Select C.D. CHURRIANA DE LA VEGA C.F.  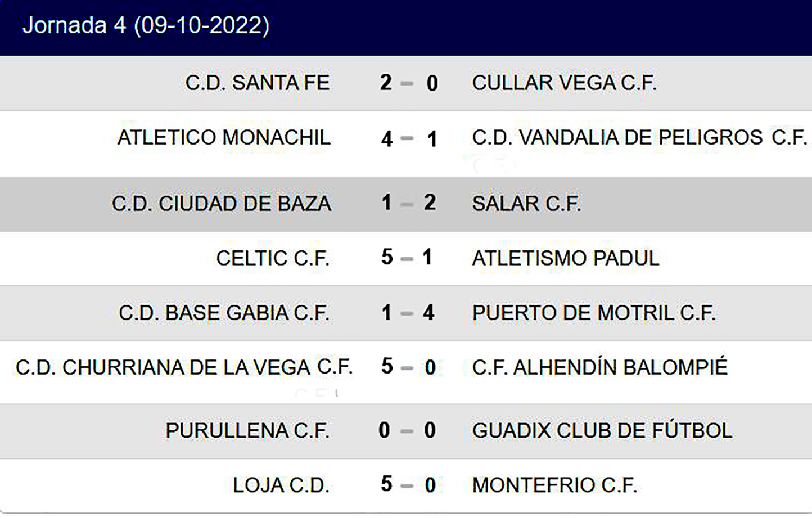[x=184, y=367]
